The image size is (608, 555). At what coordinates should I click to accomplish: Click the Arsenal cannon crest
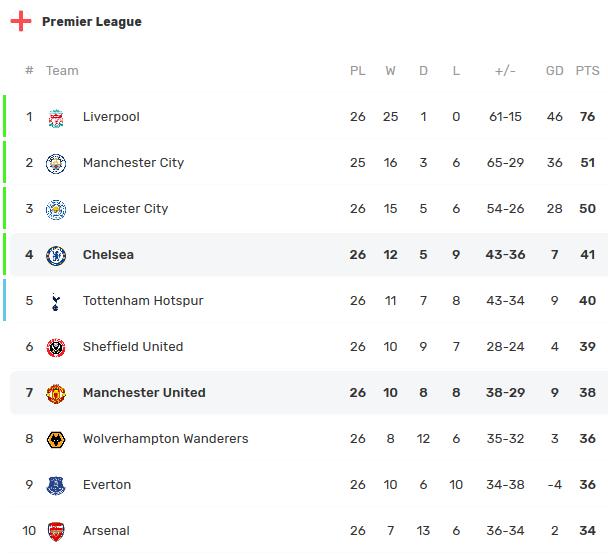56,531
